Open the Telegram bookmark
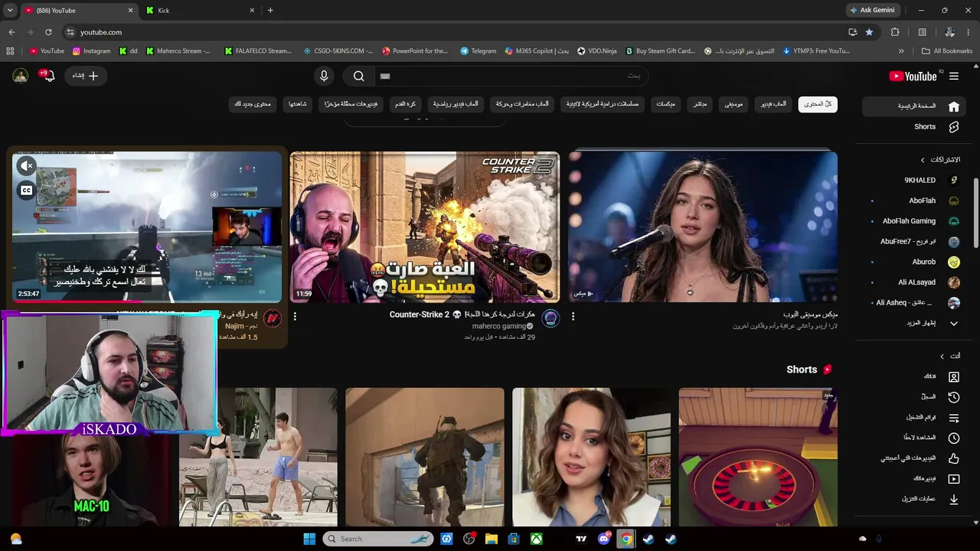Viewport: 980px width, 551px height. pos(478,51)
